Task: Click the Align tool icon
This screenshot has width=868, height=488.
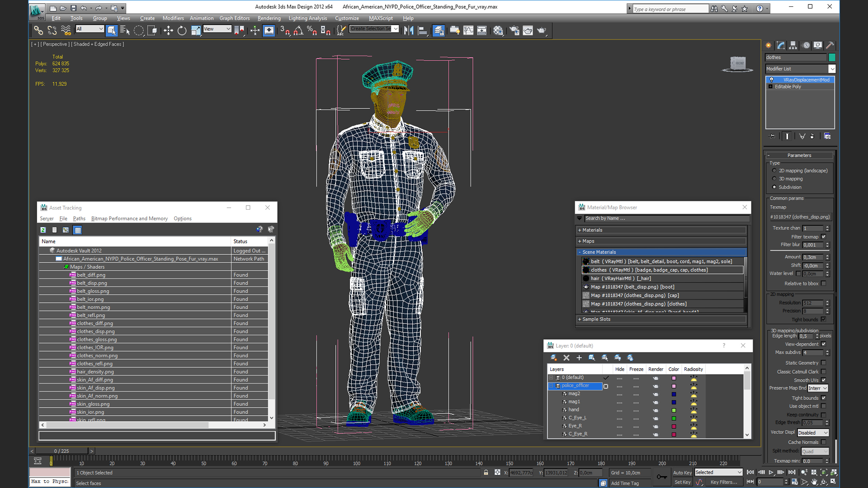Action: coord(423,30)
